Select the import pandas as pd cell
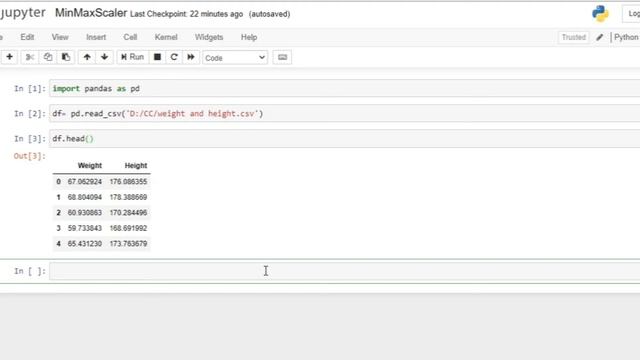The image size is (640, 360). [345, 89]
